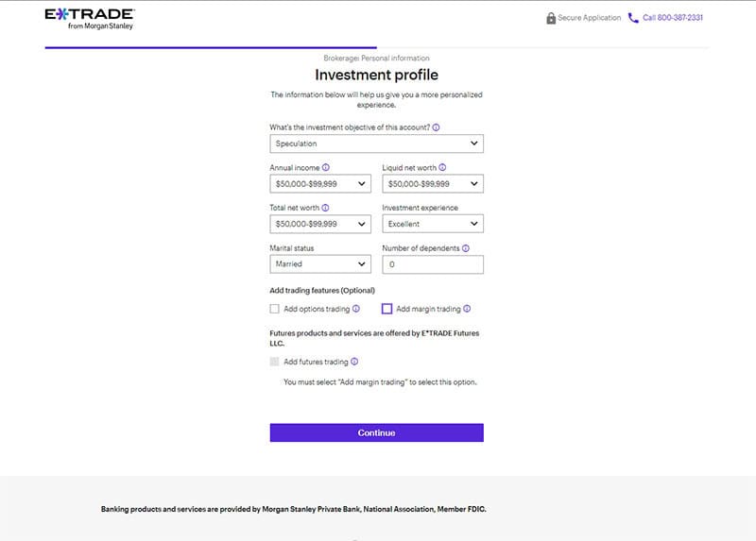
Task: Check the Add margin trading checkbox
Action: click(387, 309)
